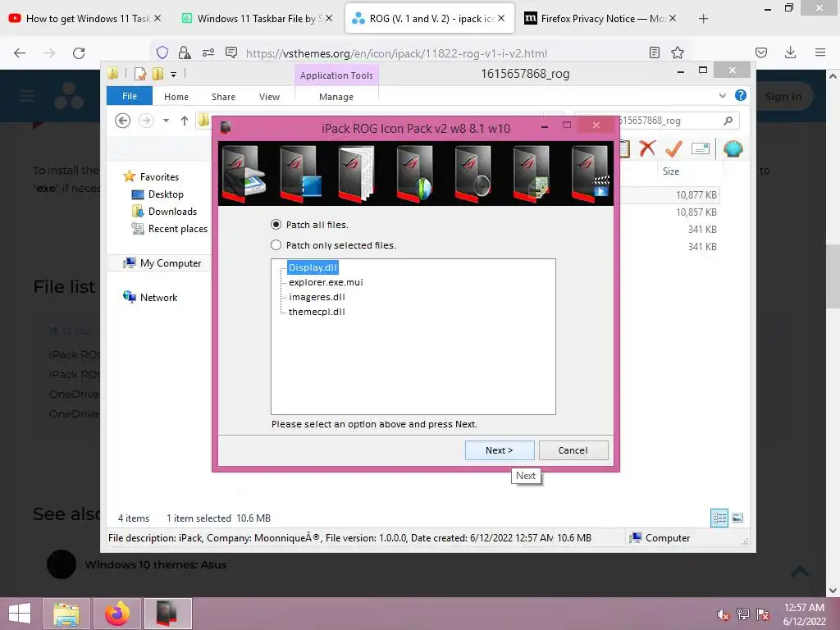Click the pictures folder icon in banner
The image size is (840, 630).
tap(532, 174)
